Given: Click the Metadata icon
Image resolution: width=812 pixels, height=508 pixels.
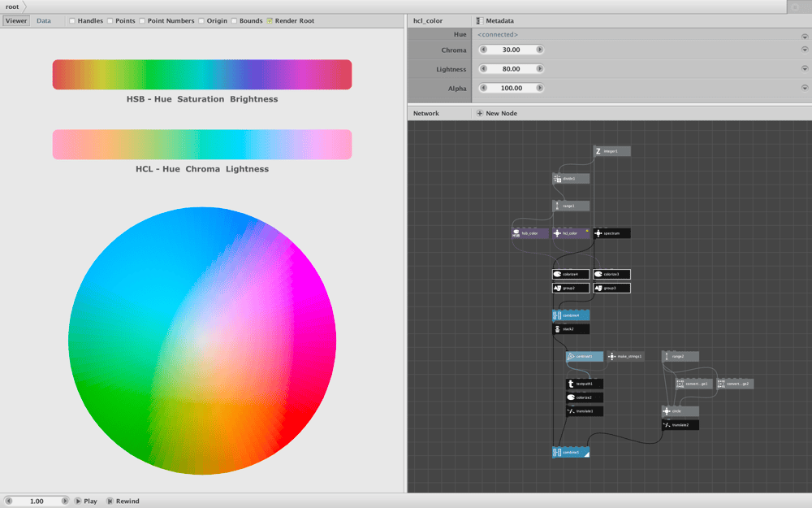Looking at the screenshot, I should click(480, 21).
